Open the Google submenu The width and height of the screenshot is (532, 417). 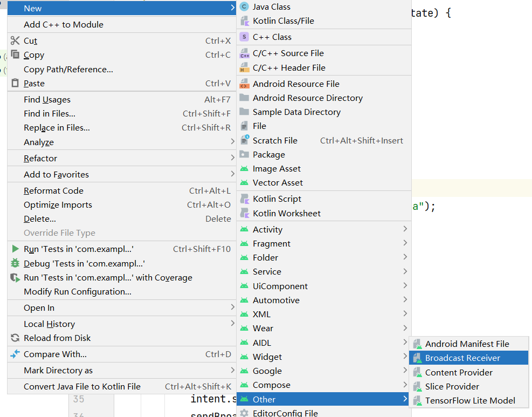click(x=324, y=371)
